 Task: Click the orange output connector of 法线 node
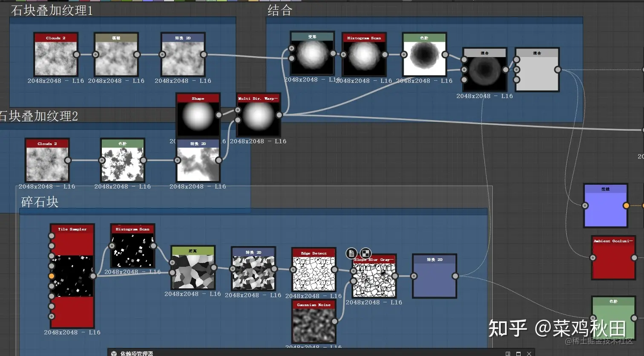626,205
